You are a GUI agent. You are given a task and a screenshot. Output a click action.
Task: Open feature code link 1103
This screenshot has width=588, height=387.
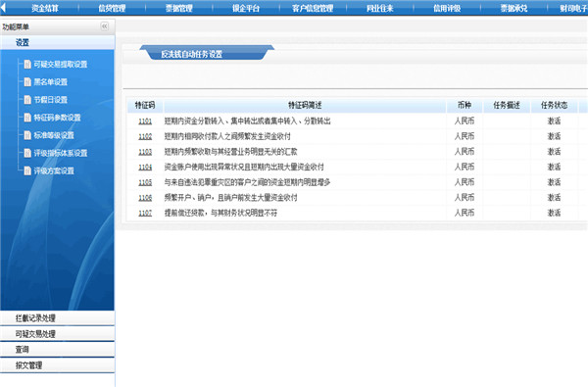pyautogui.click(x=145, y=152)
